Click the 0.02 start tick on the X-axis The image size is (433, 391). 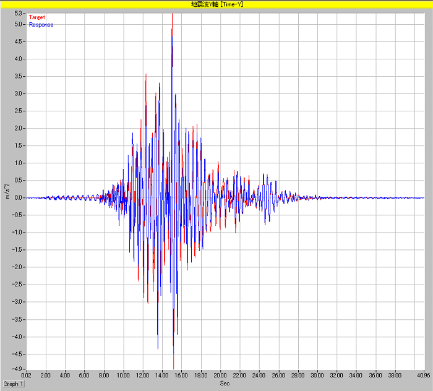[x=27, y=375]
